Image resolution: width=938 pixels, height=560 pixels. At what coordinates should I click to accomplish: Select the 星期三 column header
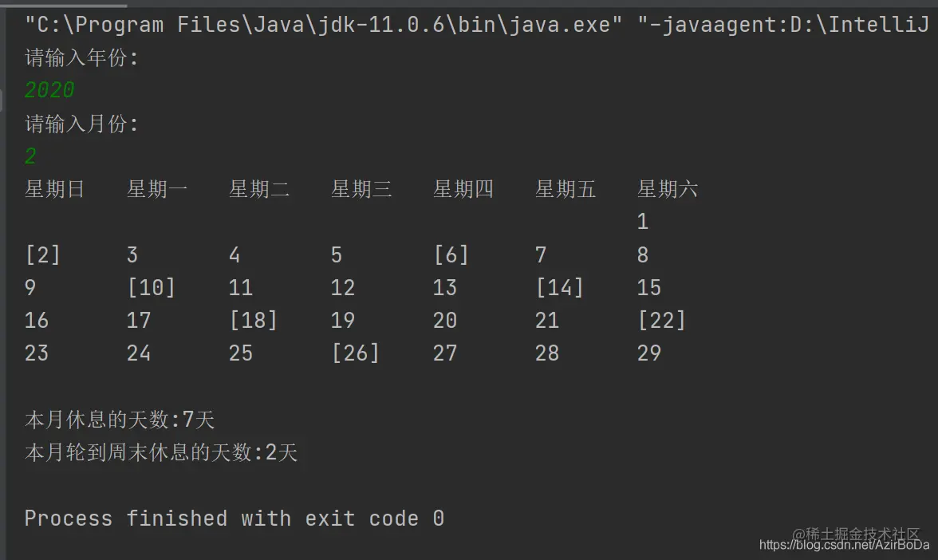tap(361, 189)
